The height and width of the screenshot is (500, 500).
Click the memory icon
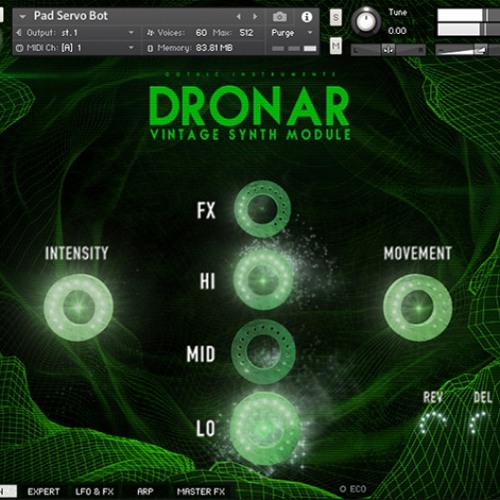150,48
